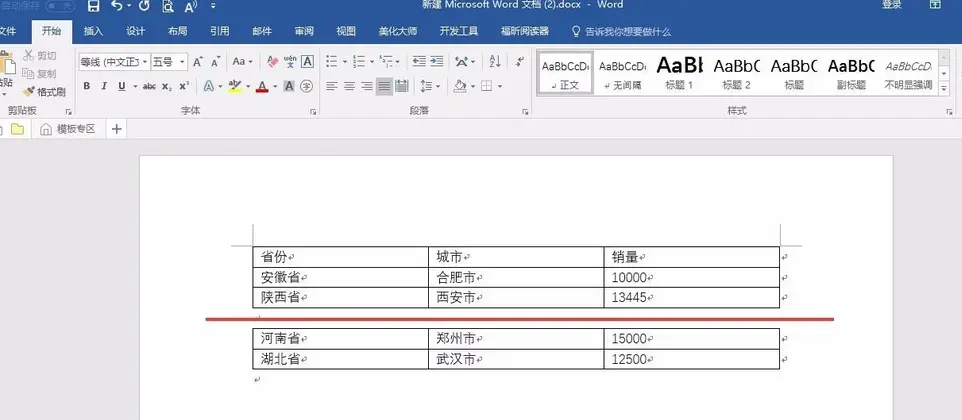The image size is (962, 420).
Task: Click the Clear Formatting eraser icon
Action: (273, 62)
